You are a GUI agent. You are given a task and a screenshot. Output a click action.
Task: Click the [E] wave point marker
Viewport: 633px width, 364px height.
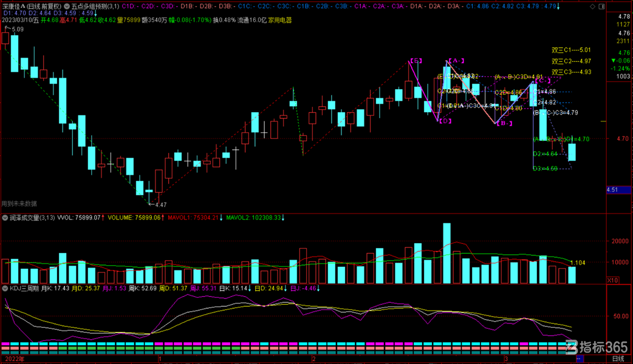(416, 61)
